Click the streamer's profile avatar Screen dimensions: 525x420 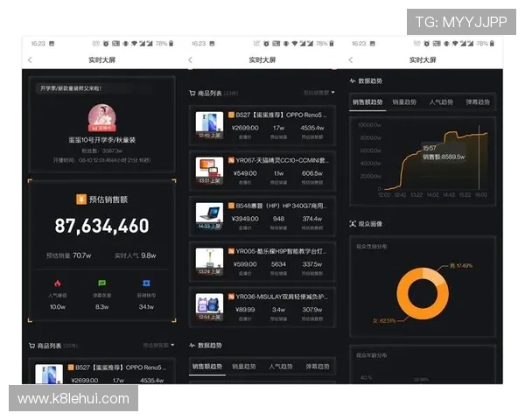click(101, 119)
